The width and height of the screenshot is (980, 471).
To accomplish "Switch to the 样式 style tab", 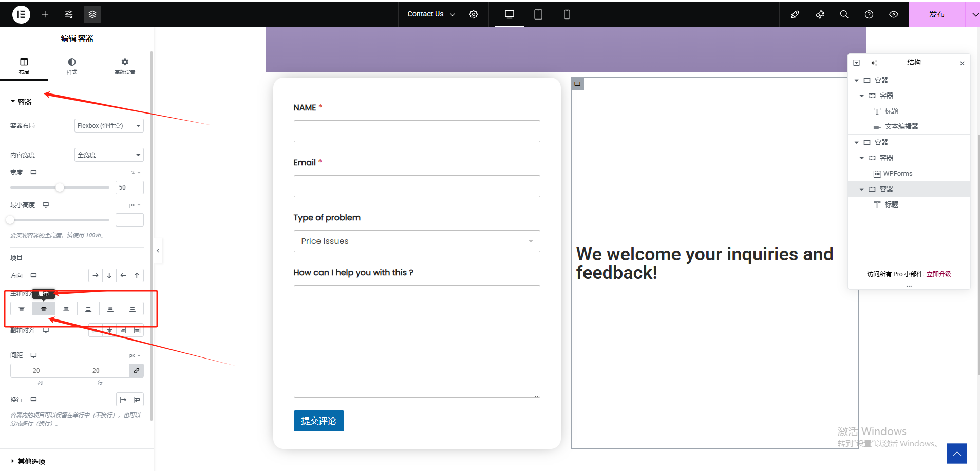I will coord(72,66).
